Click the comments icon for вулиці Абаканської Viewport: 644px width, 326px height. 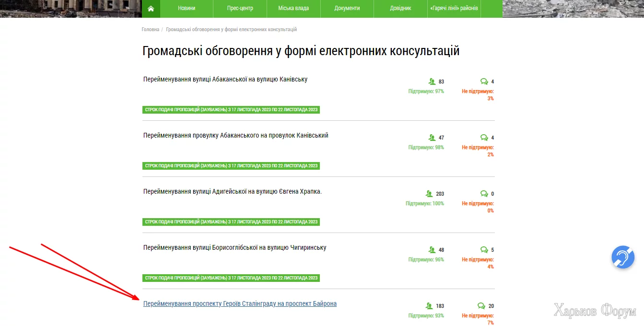484,81
